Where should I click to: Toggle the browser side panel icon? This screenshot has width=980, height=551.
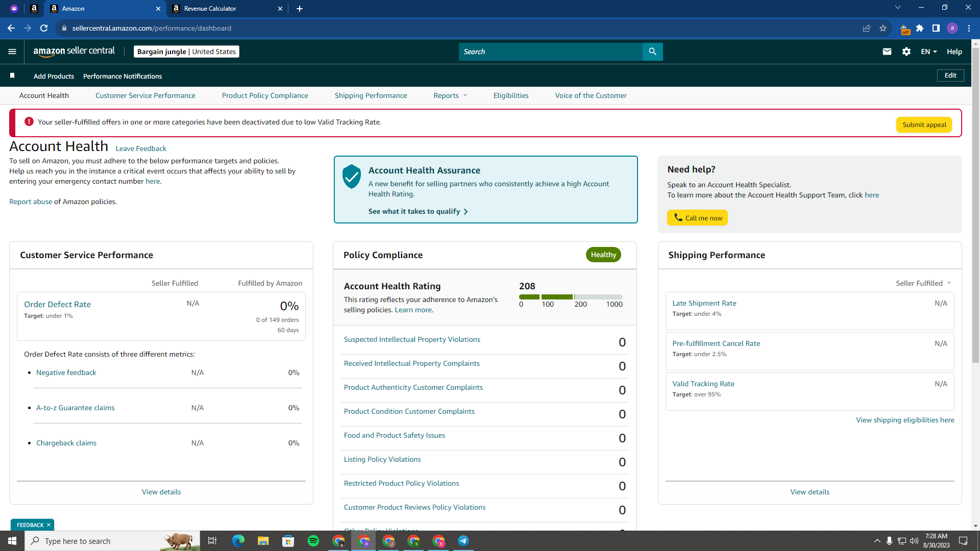coord(936,28)
